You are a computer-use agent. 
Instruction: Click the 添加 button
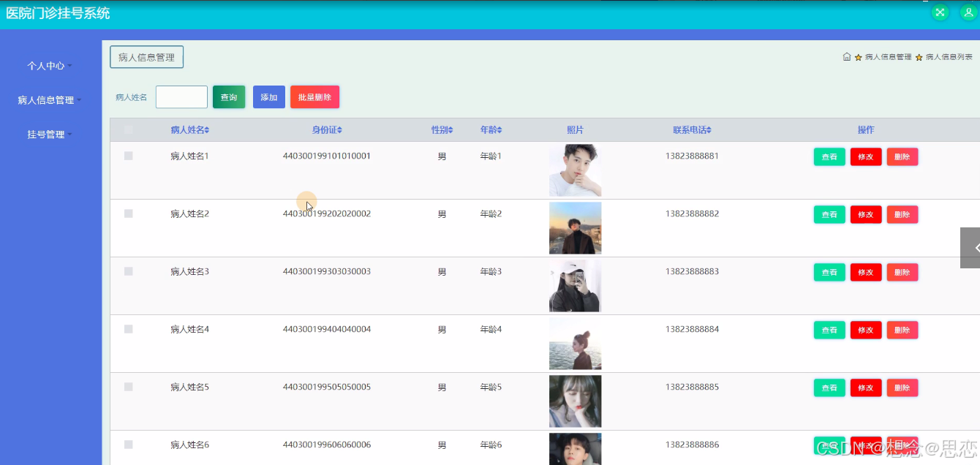tap(269, 97)
